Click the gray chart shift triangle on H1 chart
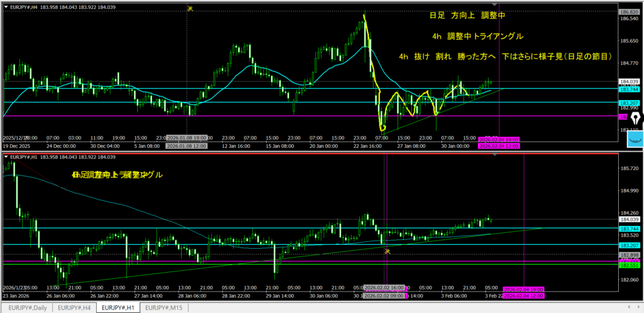Screen dimensions: 644x313 [493, 156]
